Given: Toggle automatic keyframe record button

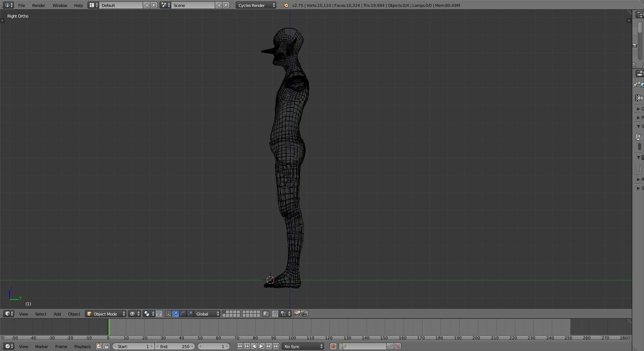Looking at the screenshot, I should click(333, 346).
